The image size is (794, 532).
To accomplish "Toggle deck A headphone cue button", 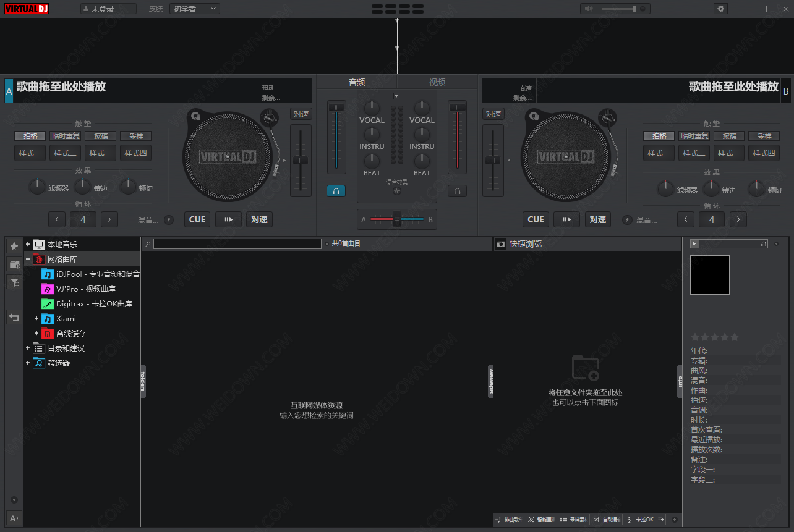I will [x=336, y=191].
